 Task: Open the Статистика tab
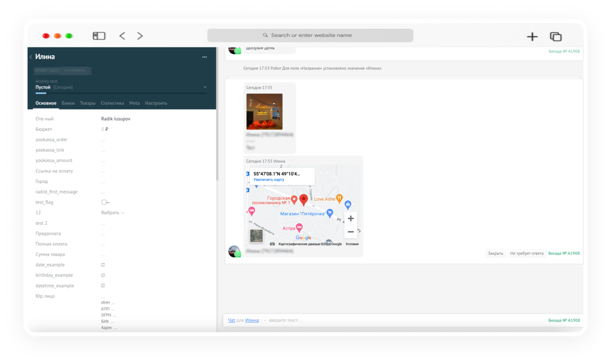pos(112,103)
